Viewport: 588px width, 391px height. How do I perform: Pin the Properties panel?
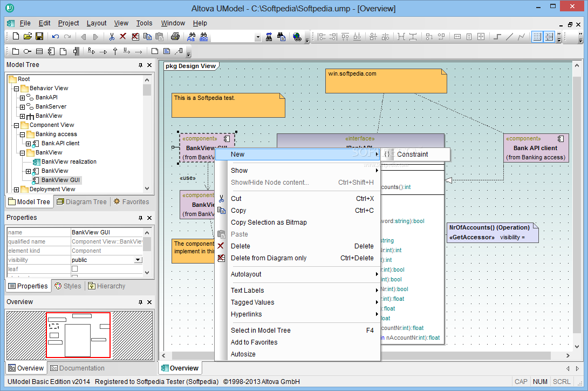140,218
